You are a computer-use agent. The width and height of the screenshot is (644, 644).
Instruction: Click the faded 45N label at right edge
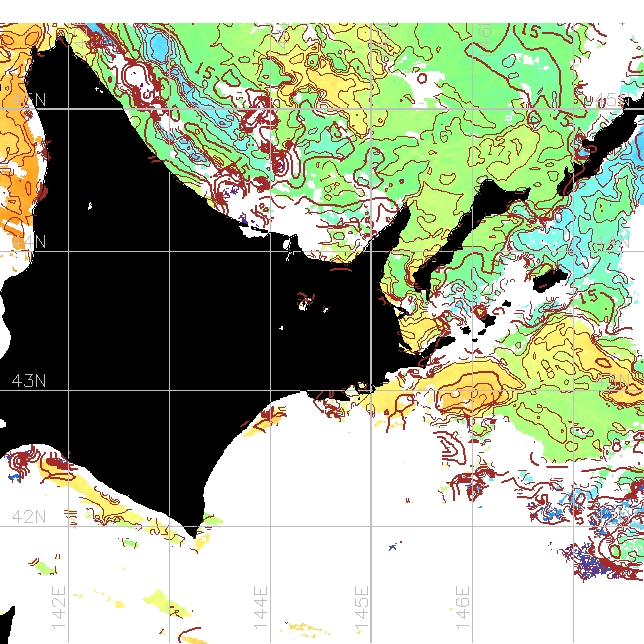click(x=612, y=100)
